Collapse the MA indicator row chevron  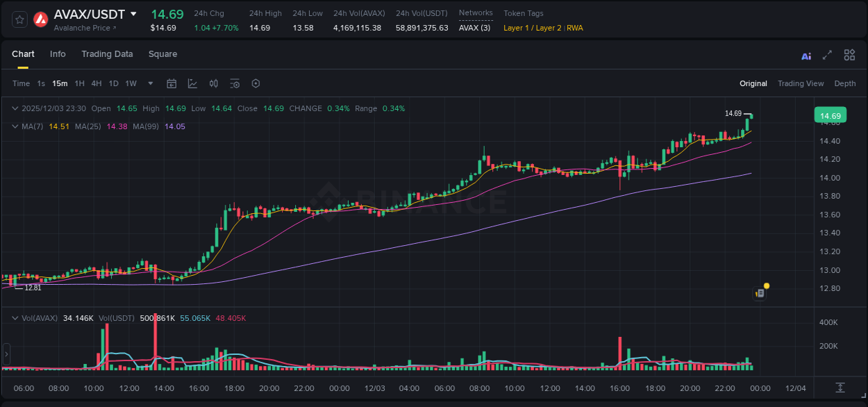pyautogui.click(x=15, y=126)
